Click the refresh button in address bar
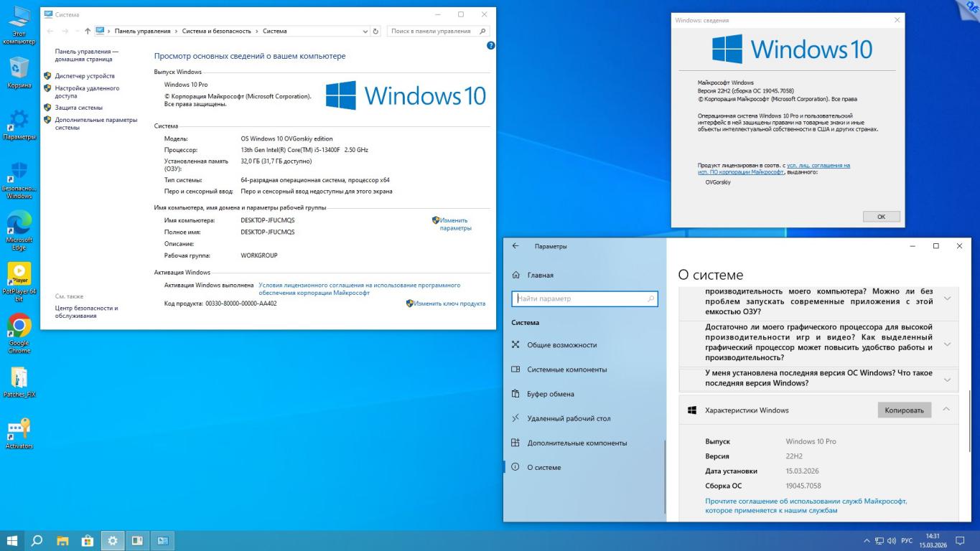Screen dimensions: 980x551 [x=375, y=32]
